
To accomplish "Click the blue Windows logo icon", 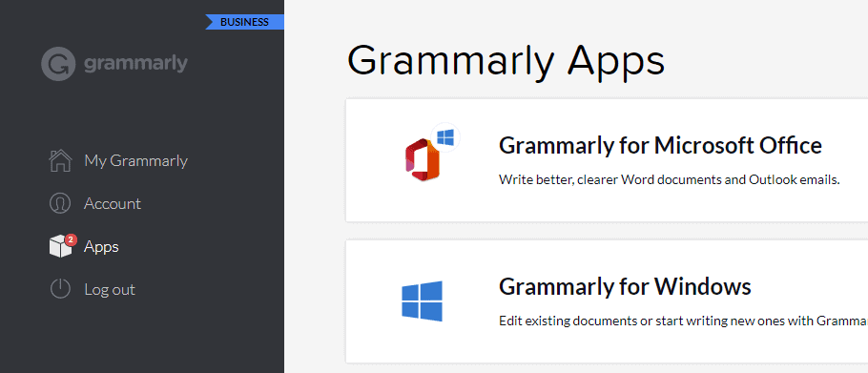I will [422, 301].
